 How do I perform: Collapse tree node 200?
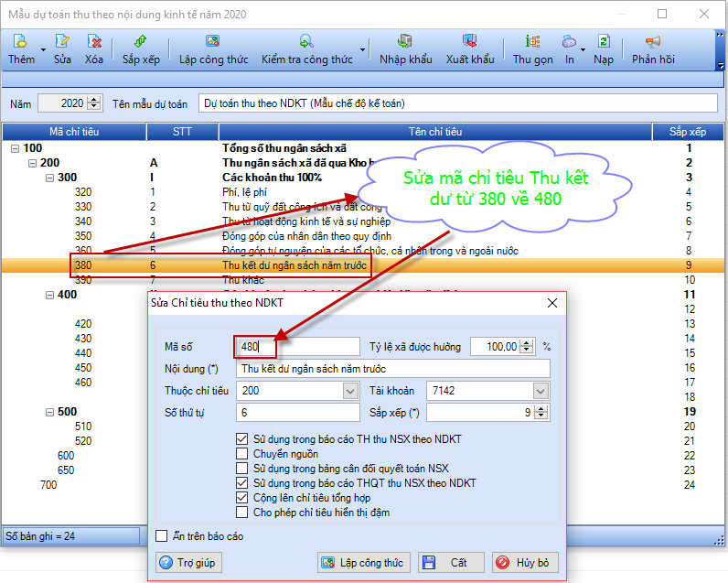(x=33, y=163)
